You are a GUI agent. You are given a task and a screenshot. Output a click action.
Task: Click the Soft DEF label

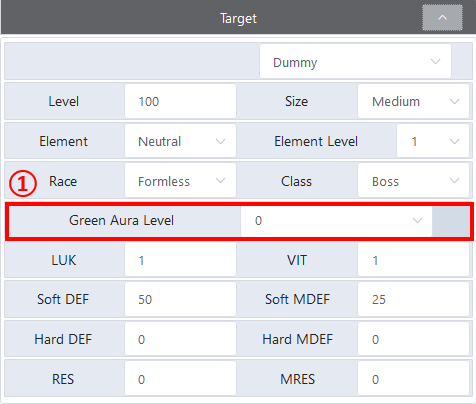pyautogui.click(x=63, y=299)
